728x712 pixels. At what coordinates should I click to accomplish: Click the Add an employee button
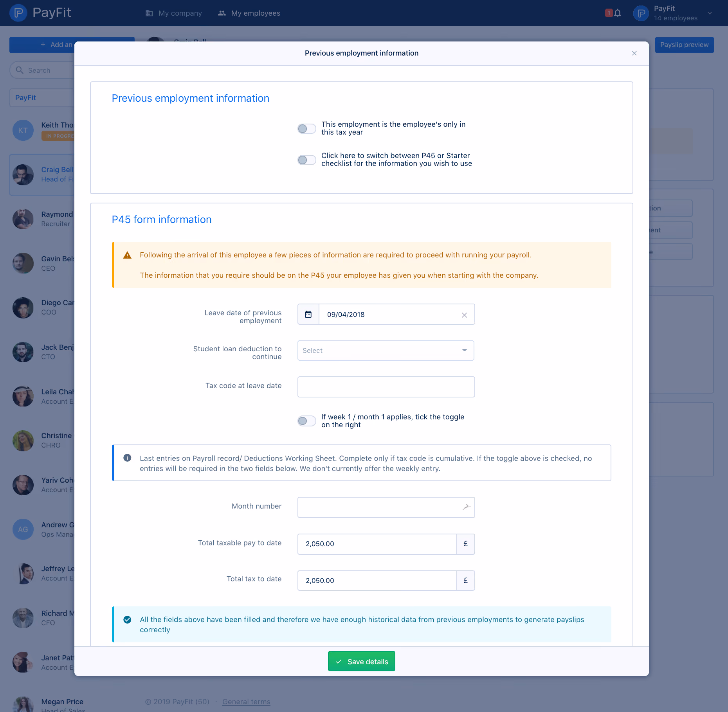[42, 45]
